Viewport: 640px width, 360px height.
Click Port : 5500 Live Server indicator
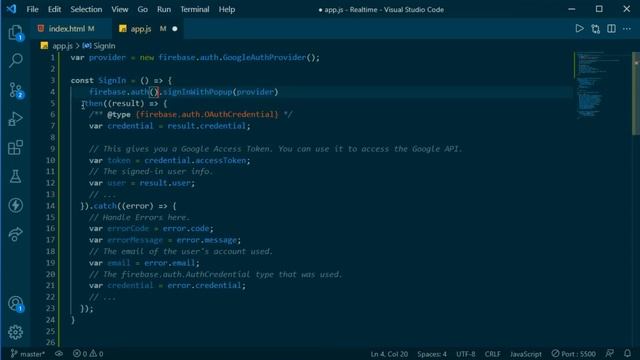click(573, 354)
